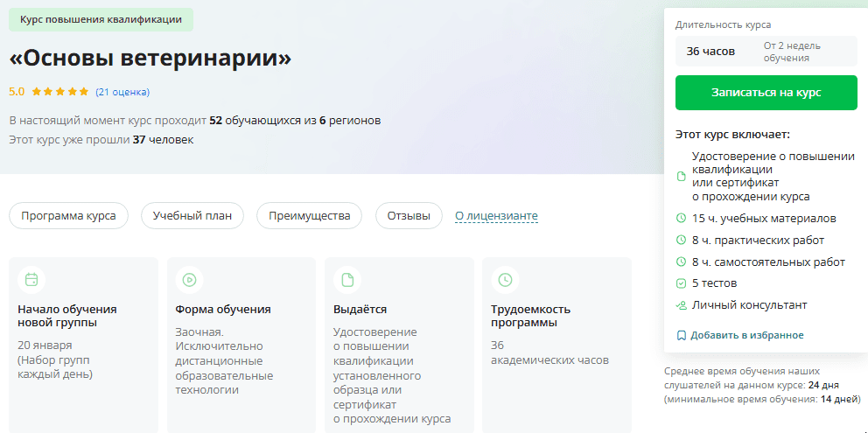Switch to the Учебный план tab
The image size is (868, 433).
coord(192,216)
